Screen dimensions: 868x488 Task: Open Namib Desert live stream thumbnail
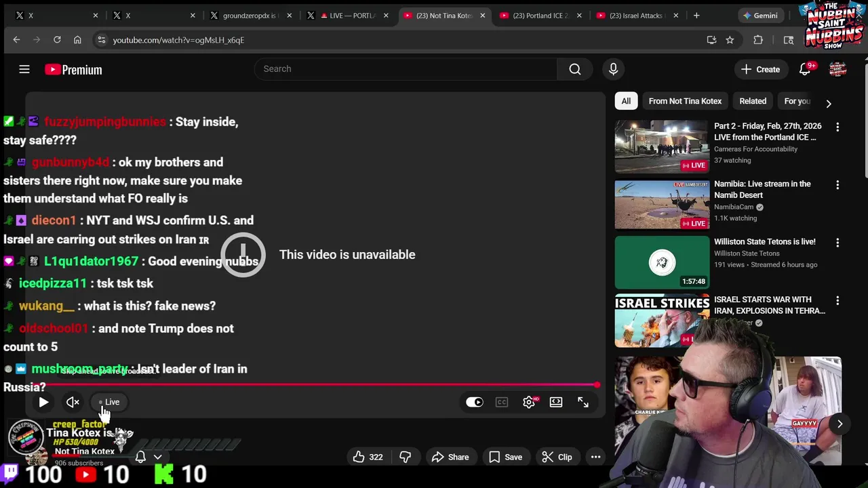pos(662,205)
